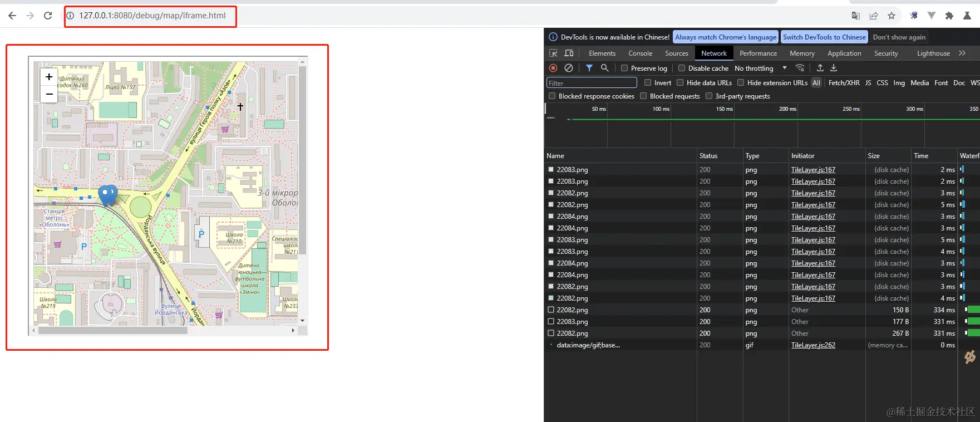Click the browser address bar URL
Screen dimensions: 980x422
click(152, 16)
